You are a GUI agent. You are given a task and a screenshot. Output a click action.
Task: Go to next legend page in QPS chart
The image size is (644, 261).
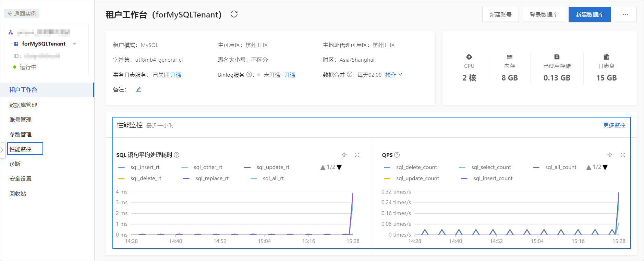605,167
